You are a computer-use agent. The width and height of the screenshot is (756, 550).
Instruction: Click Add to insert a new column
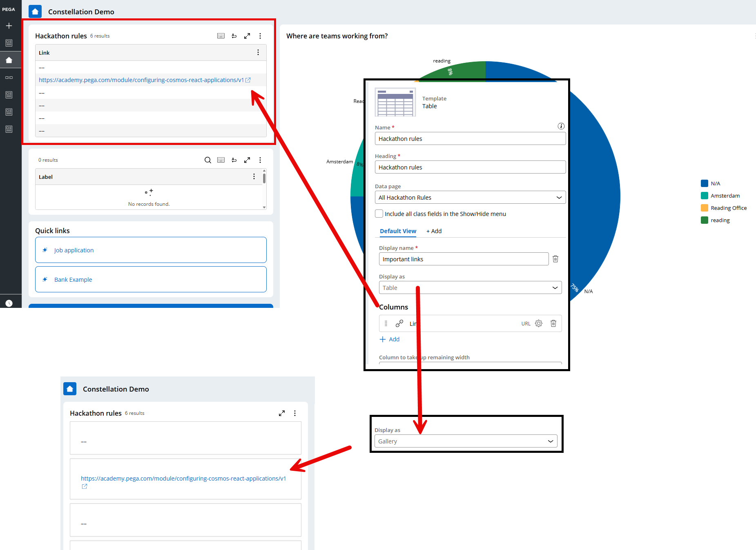[x=390, y=339]
